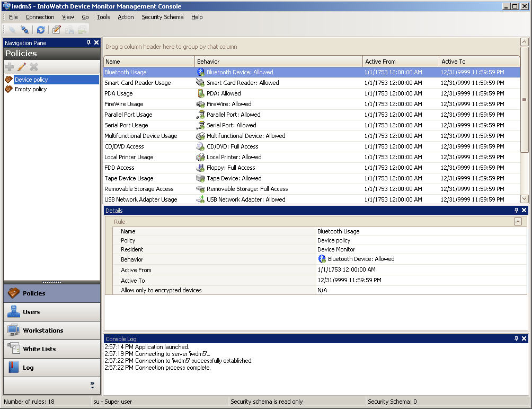Image resolution: width=532 pixels, height=409 pixels.
Task: Open the White Lists navigation section
Action: pyautogui.click(x=52, y=349)
